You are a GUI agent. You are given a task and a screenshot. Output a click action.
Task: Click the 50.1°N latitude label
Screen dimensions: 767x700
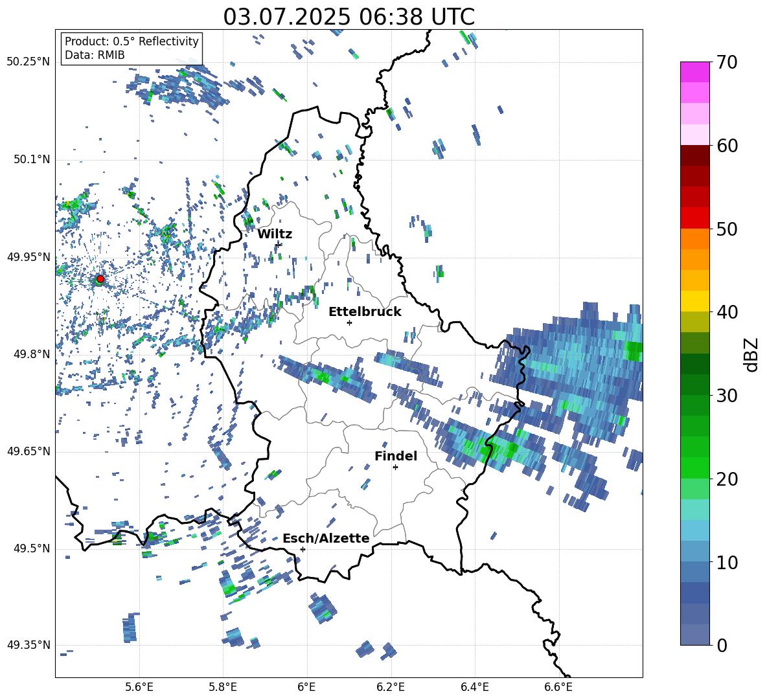(x=32, y=159)
